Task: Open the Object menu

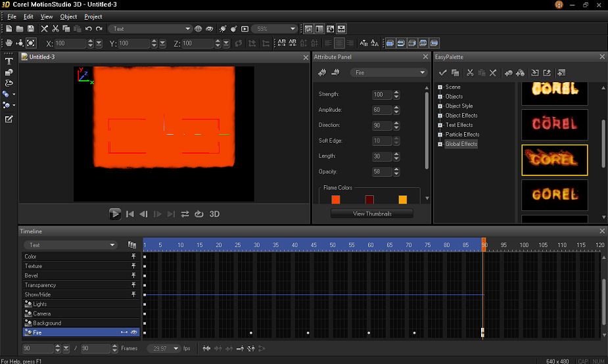Action: tap(68, 16)
